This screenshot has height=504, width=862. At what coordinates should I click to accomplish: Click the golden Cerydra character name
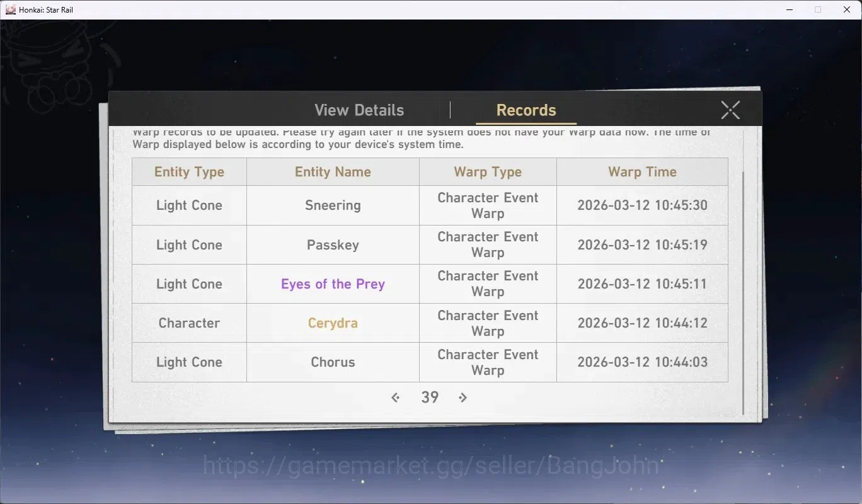[x=333, y=323]
